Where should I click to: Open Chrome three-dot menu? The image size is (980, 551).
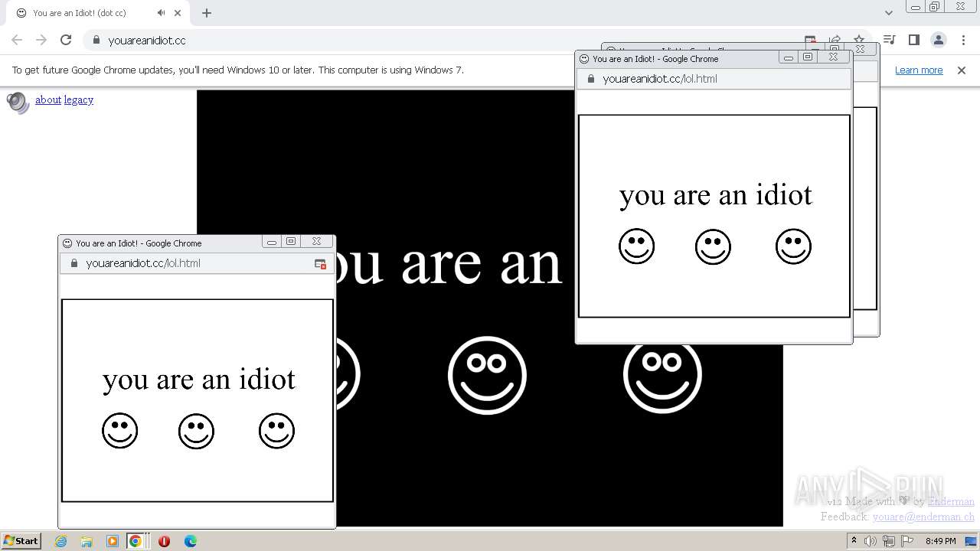[963, 40]
